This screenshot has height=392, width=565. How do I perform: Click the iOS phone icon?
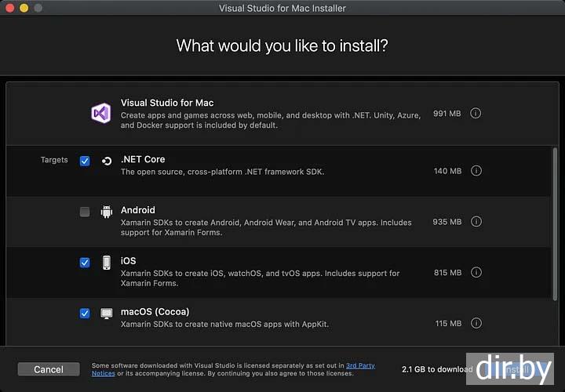107,263
